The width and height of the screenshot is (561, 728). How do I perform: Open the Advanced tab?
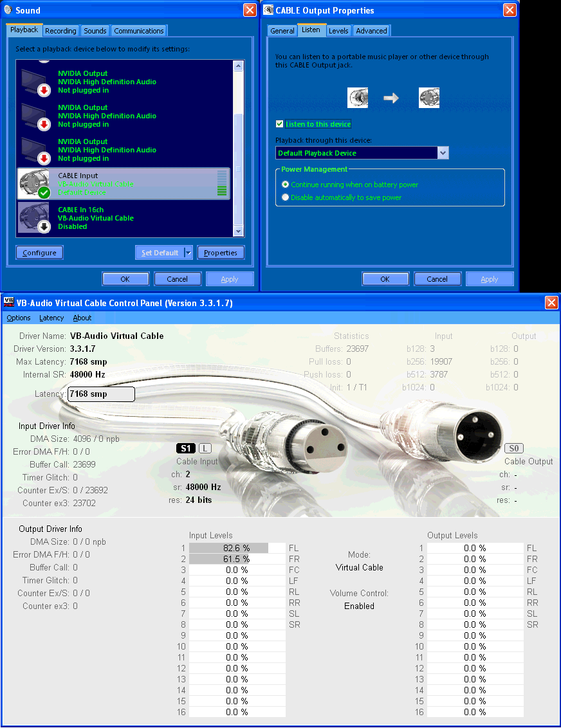pyautogui.click(x=371, y=31)
